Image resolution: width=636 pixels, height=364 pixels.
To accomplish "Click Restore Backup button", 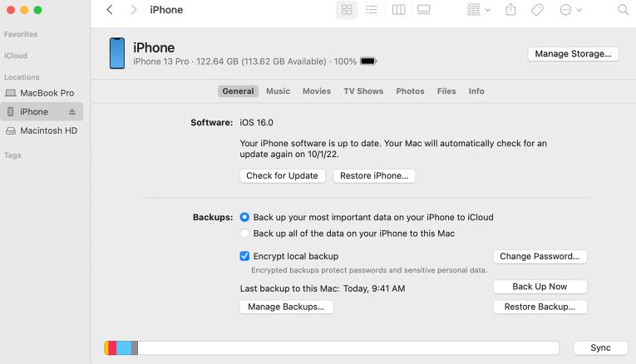I will pos(540,307).
